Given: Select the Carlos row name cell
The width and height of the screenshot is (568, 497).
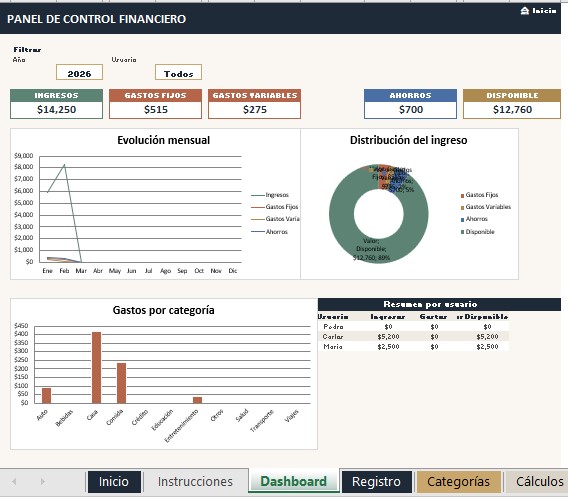Looking at the screenshot, I should 333,337.
